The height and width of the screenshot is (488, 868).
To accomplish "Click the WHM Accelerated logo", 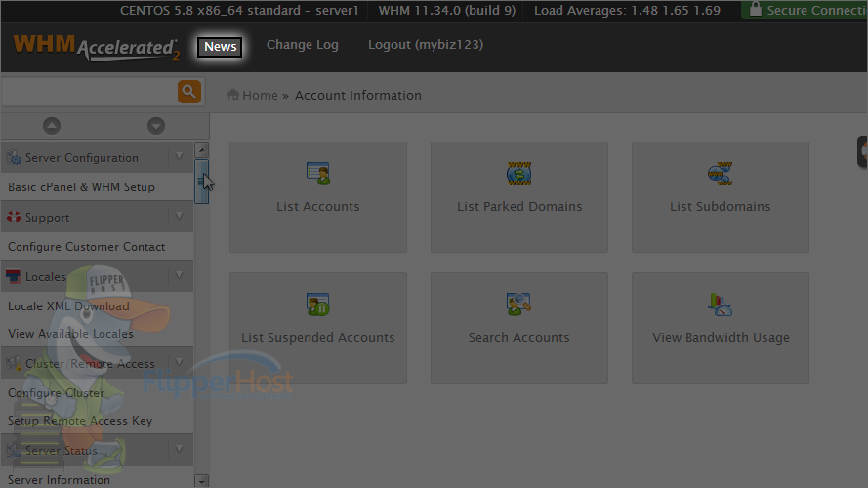I will pyautogui.click(x=97, y=48).
